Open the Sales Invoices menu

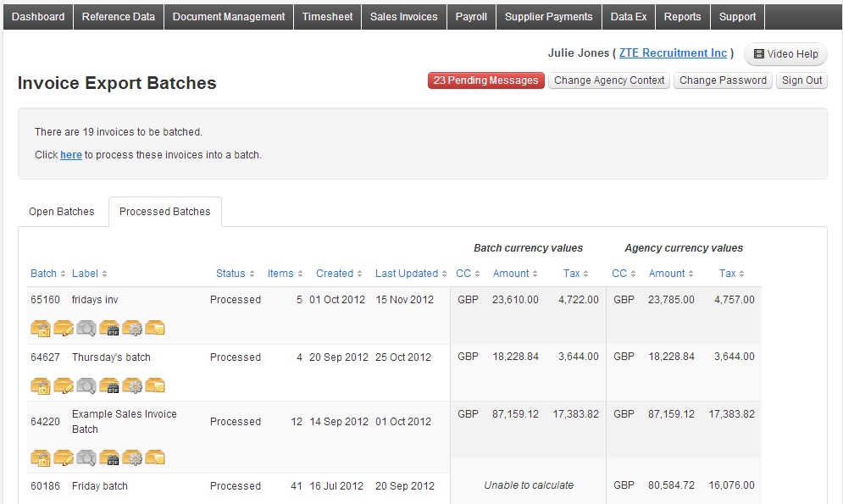404,17
